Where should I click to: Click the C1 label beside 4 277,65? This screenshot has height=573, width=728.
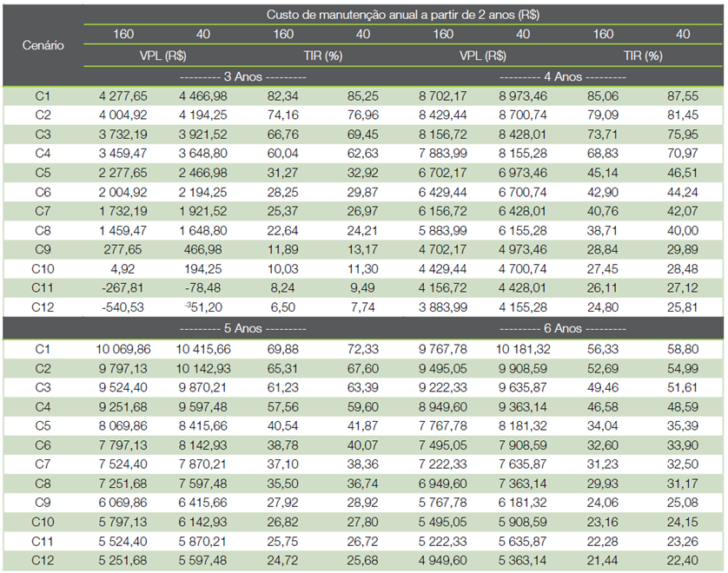(43, 96)
